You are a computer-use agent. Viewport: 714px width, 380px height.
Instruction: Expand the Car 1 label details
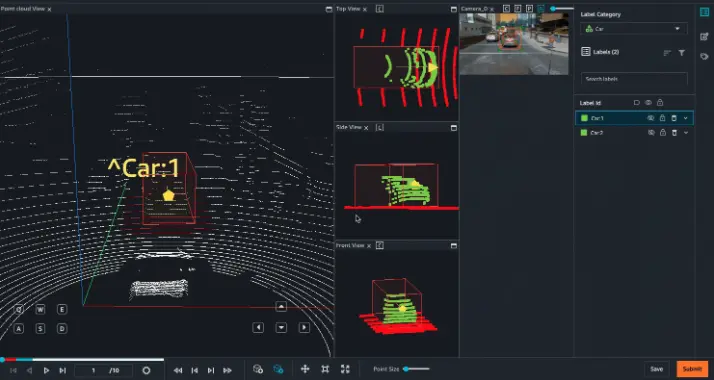click(686, 118)
